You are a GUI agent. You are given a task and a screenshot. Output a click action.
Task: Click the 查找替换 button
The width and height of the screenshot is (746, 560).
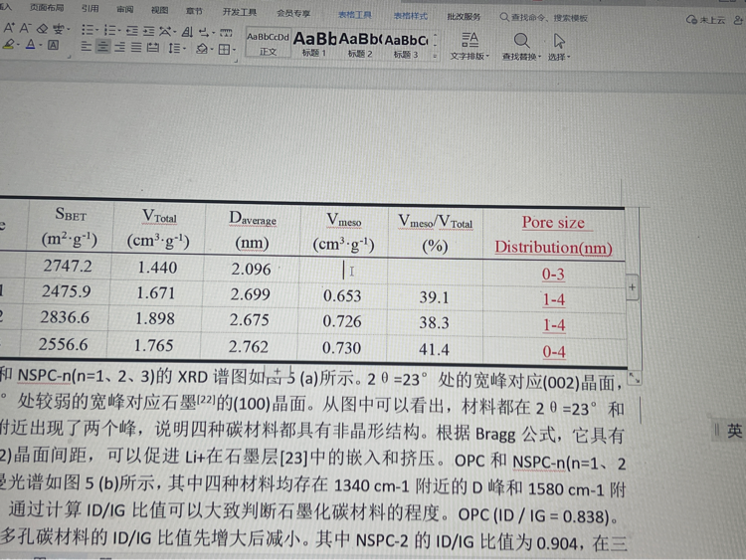(521, 47)
